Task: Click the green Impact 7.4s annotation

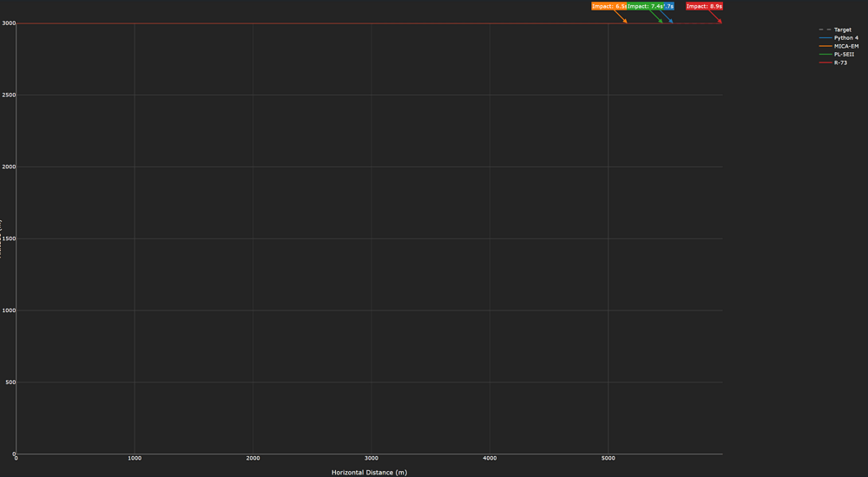Action: pyautogui.click(x=645, y=7)
